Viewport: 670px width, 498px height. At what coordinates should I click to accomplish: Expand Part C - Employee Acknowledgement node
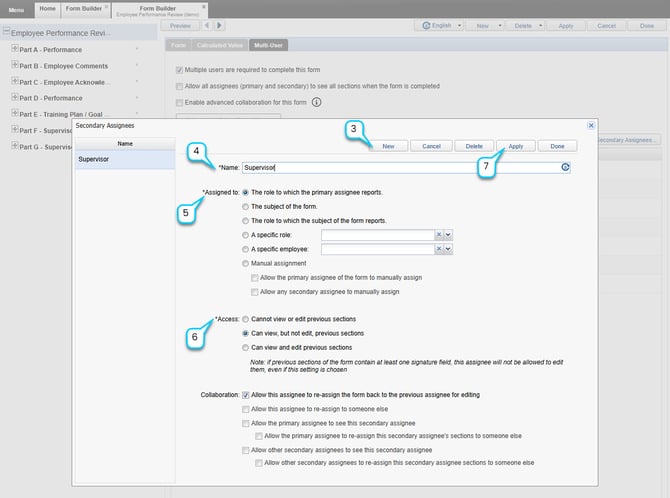15,81
